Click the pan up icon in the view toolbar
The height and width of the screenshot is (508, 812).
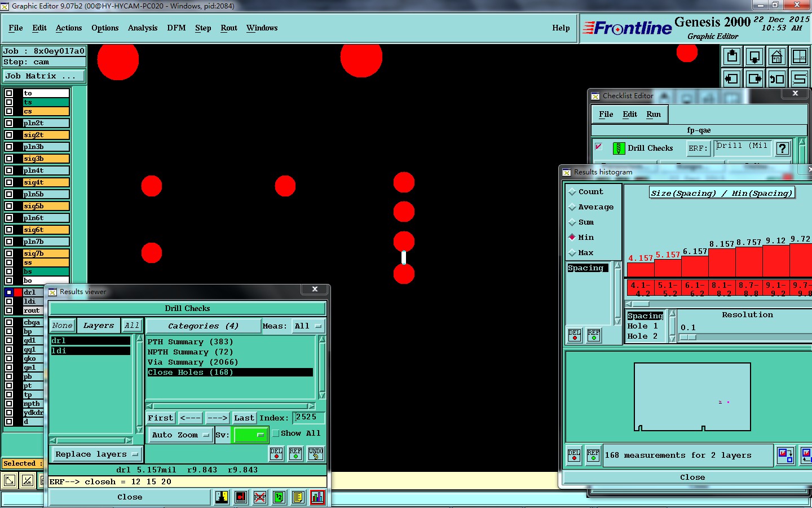(x=732, y=56)
